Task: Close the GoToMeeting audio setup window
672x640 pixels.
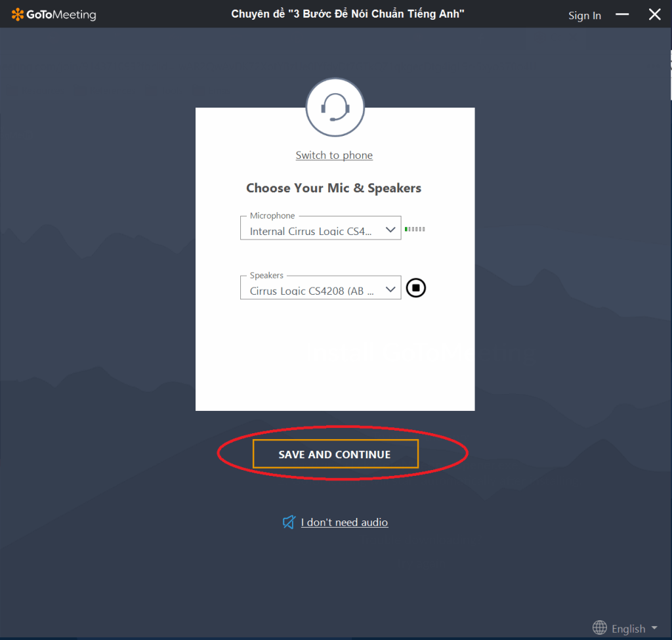Action: click(x=654, y=14)
